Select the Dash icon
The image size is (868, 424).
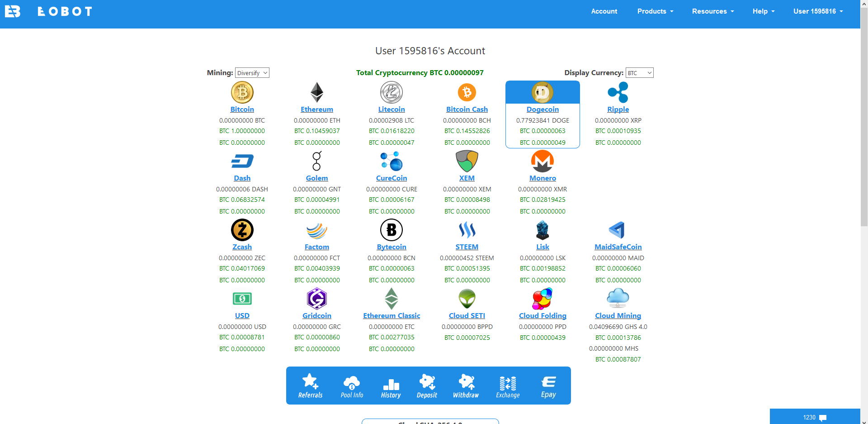[242, 161]
